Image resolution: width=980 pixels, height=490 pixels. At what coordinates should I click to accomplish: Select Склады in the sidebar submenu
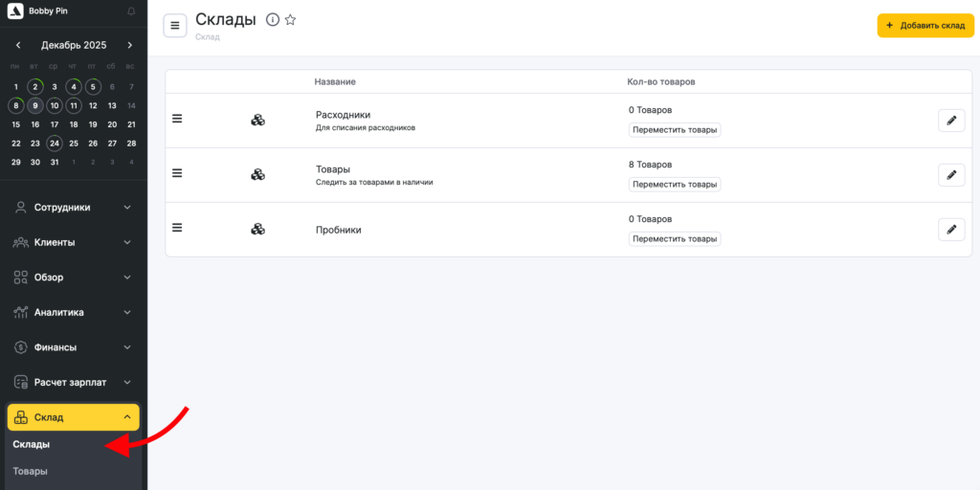tap(32, 444)
